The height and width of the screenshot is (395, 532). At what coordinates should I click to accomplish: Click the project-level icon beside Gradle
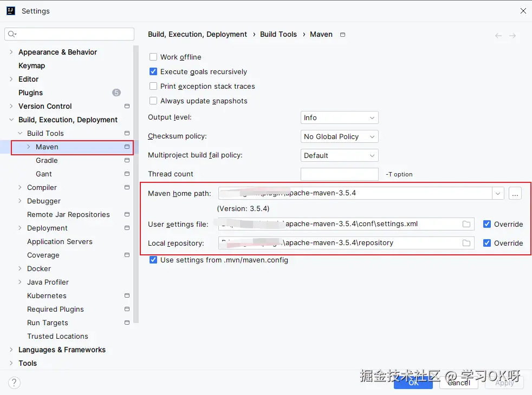point(127,160)
